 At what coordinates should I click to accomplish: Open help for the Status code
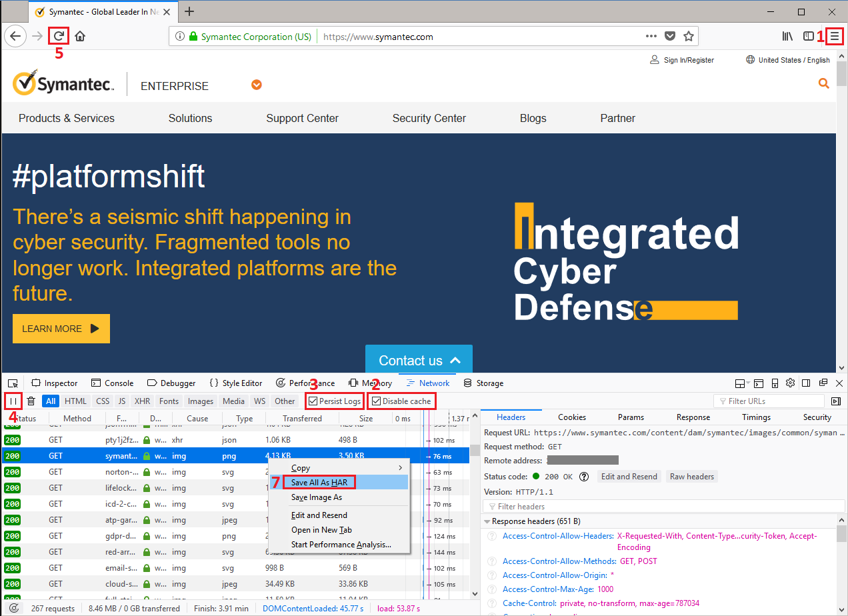tap(584, 477)
